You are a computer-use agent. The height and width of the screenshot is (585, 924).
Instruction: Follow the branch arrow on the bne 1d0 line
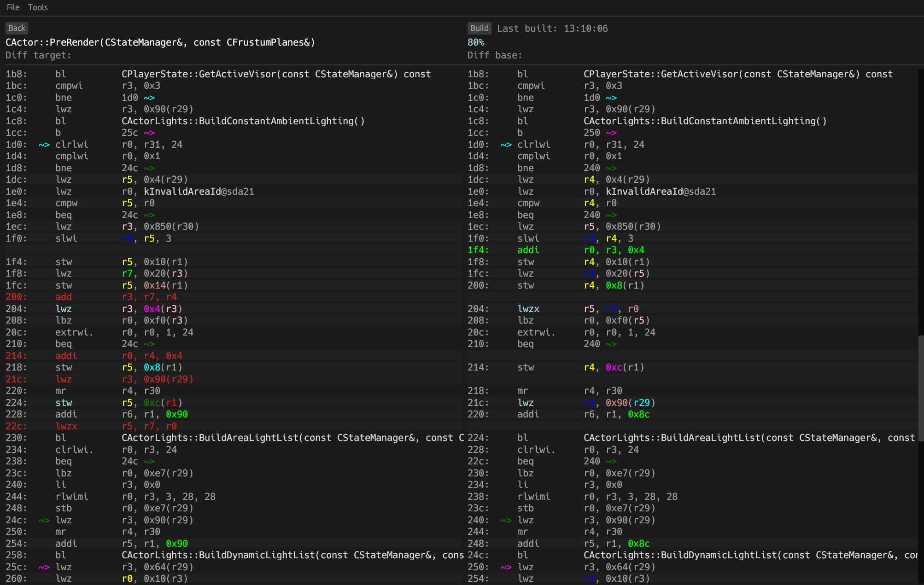(x=150, y=98)
